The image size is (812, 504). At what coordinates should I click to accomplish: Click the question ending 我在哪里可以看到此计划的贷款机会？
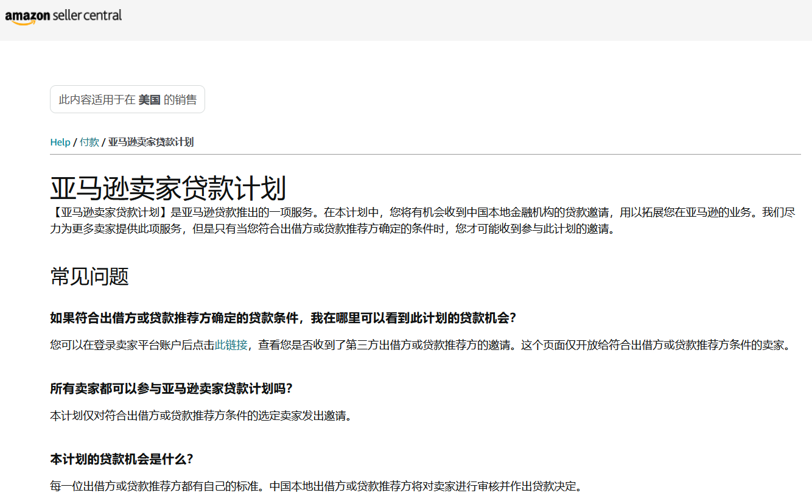283,318
